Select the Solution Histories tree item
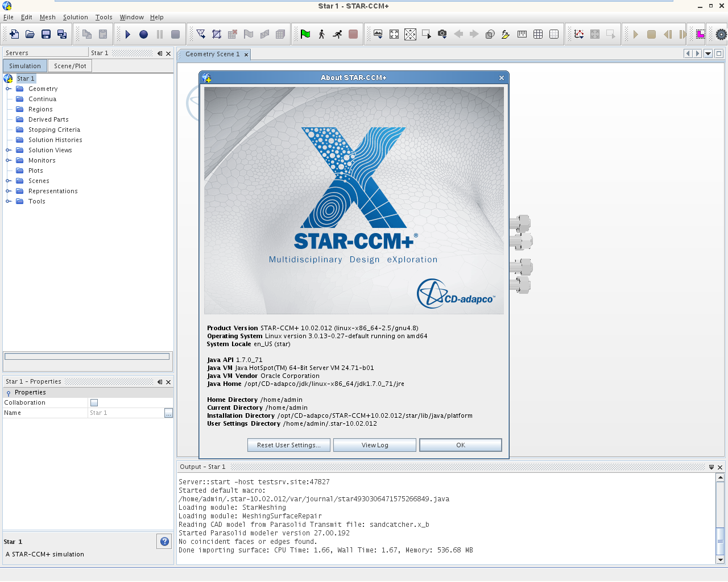Screen dimensions: 728x582 click(x=55, y=140)
